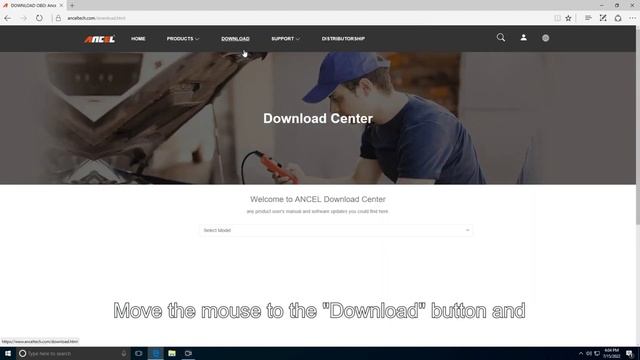Open the user account icon
Viewport: 640px width, 360px height.
(523, 38)
